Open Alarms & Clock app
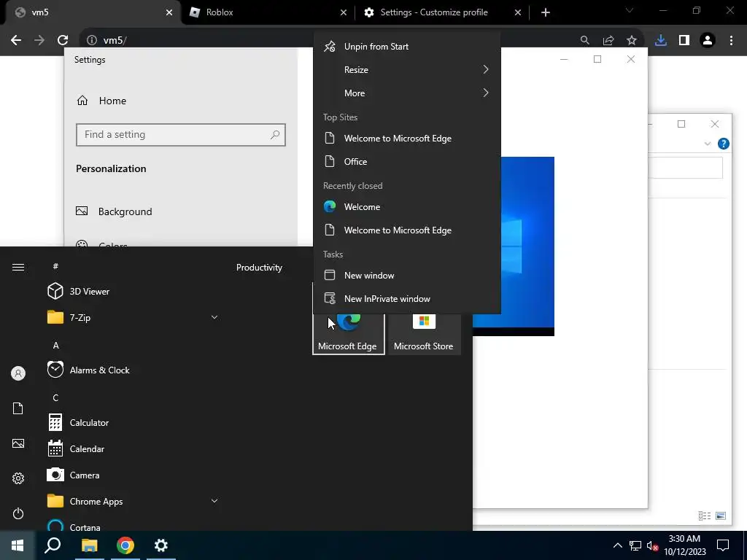The image size is (747, 560). 133,370
